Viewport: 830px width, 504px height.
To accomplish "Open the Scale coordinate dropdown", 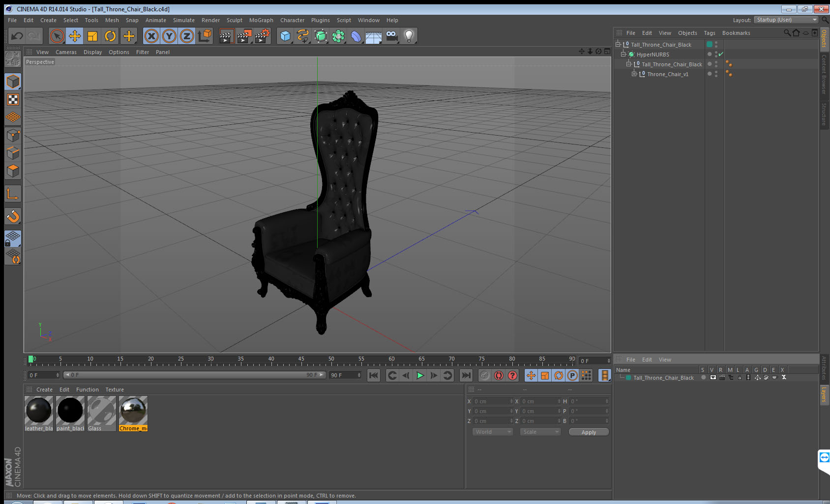I will click(540, 432).
